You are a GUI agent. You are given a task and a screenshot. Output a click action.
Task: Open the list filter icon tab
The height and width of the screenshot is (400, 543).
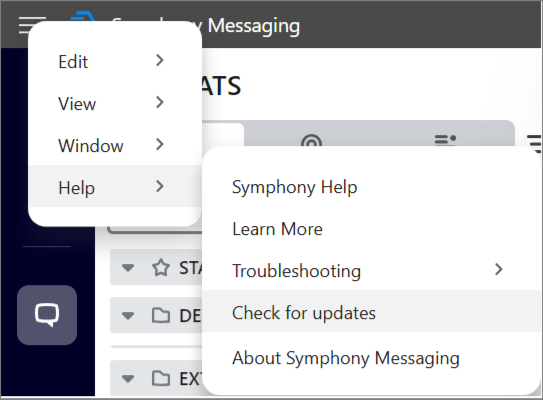445,140
